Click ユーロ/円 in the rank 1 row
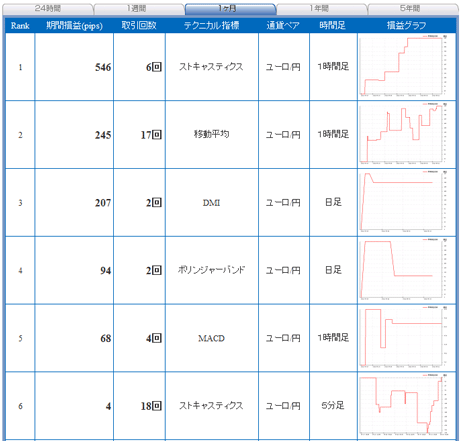 tap(283, 67)
